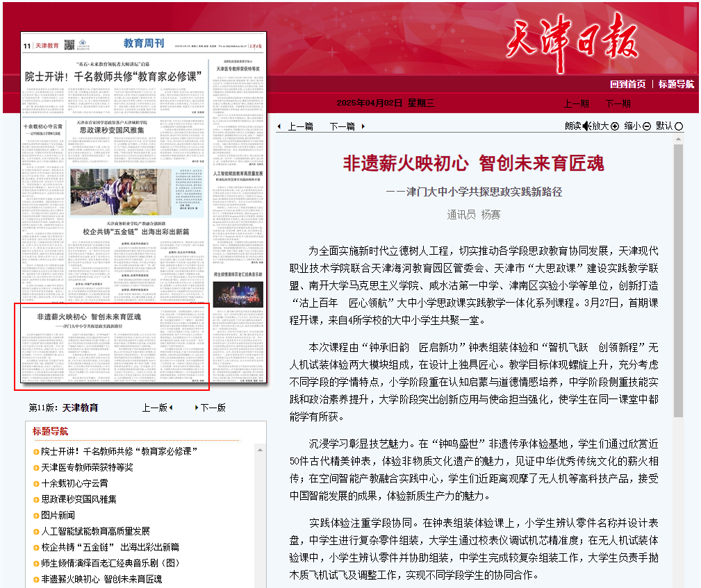Screen dimensions: 701x588
Task: Click the 默认 default size circle icon
Action: click(x=679, y=126)
